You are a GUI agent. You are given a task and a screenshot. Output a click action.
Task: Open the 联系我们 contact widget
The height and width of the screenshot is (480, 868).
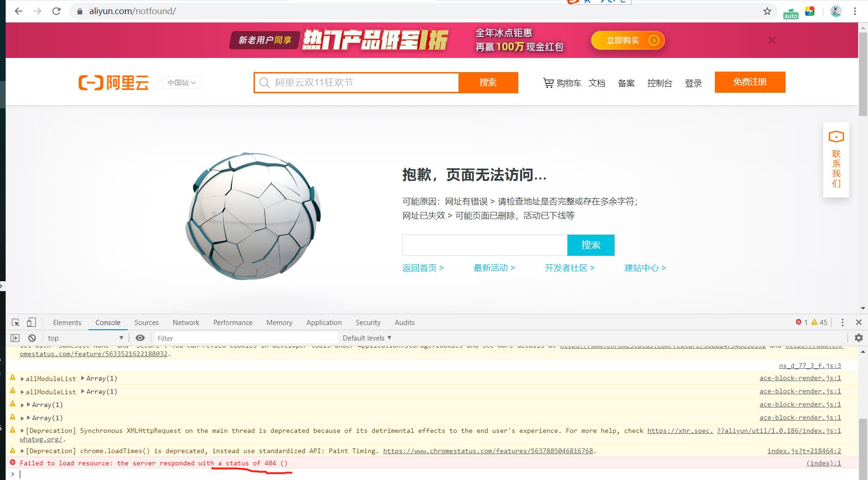(x=836, y=160)
